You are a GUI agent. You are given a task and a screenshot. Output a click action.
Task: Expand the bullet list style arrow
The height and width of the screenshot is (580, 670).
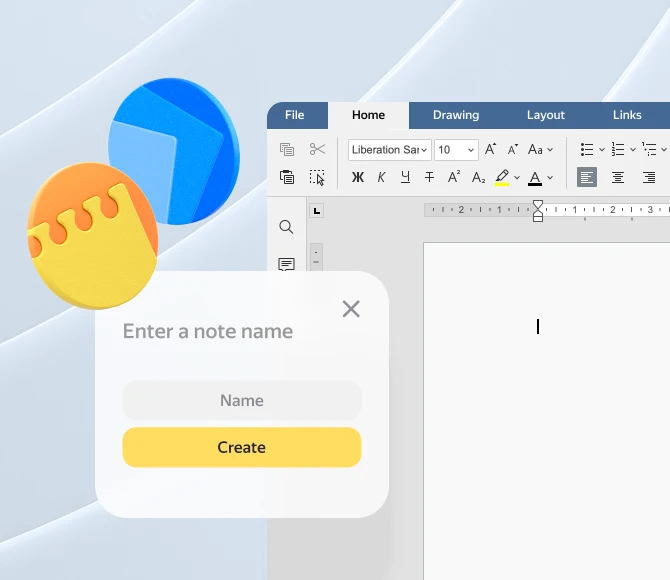[602, 150]
